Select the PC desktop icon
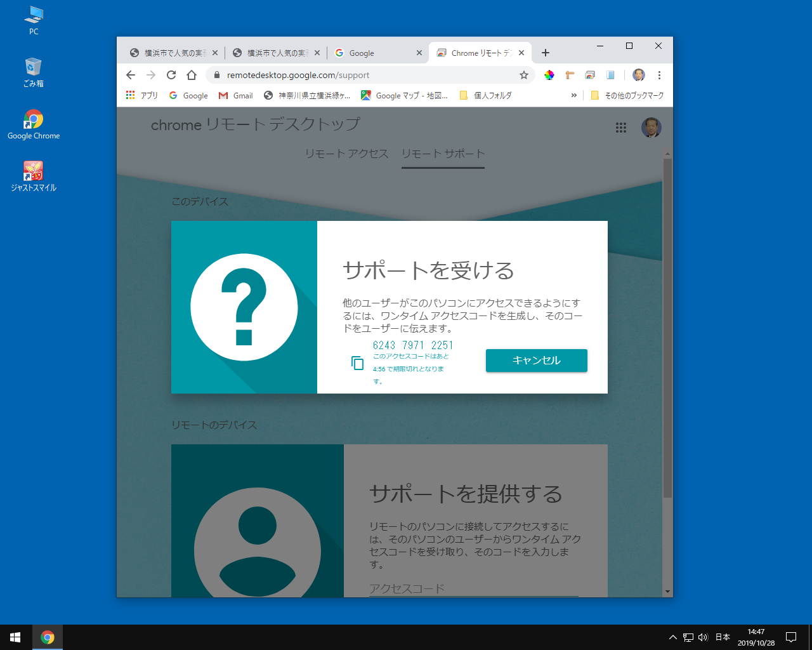This screenshot has height=650, width=812. tap(34, 20)
